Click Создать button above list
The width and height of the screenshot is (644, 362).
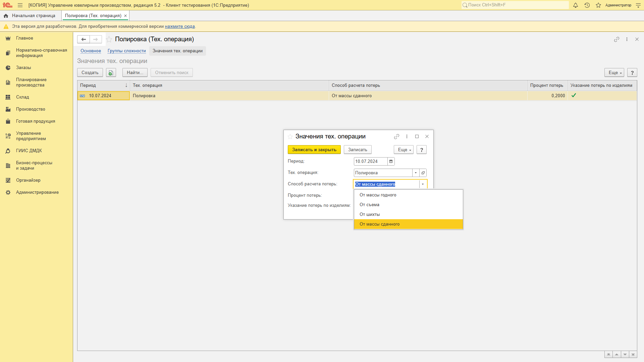click(x=90, y=73)
